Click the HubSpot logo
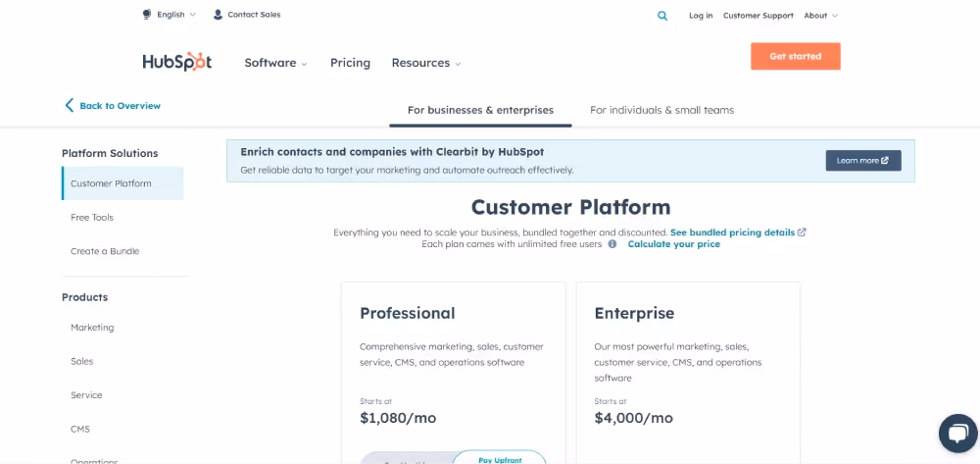 176,62
